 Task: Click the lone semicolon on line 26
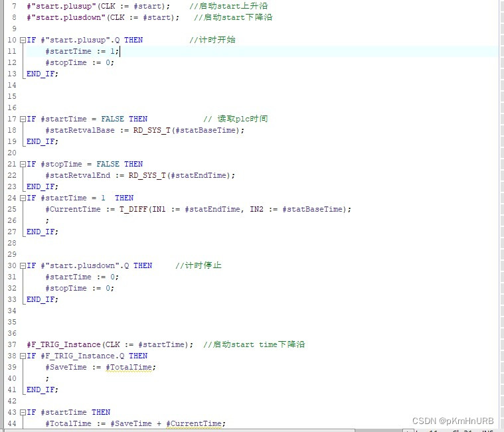[x=47, y=221]
